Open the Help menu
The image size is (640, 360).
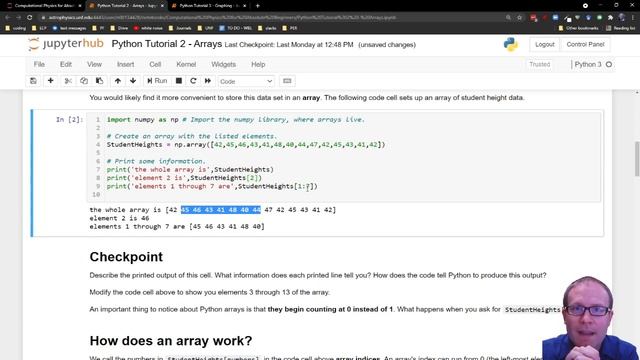pos(258,64)
